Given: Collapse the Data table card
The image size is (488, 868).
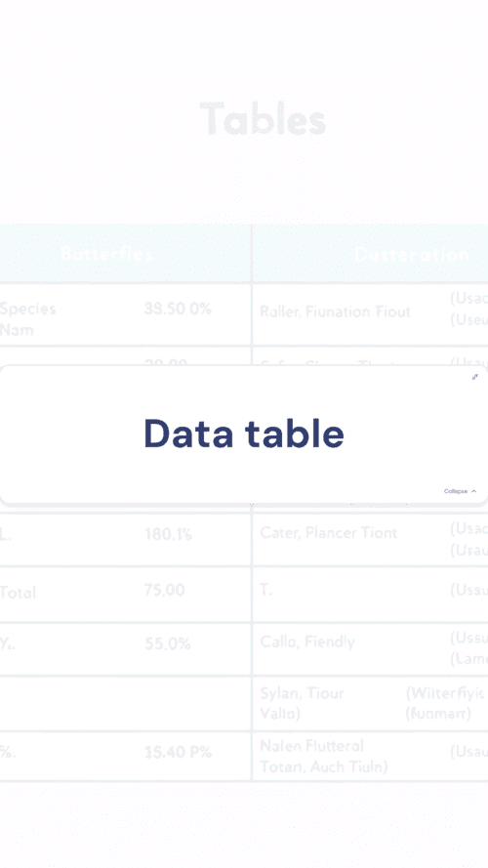Looking at the screenshot, I should 460,491.
